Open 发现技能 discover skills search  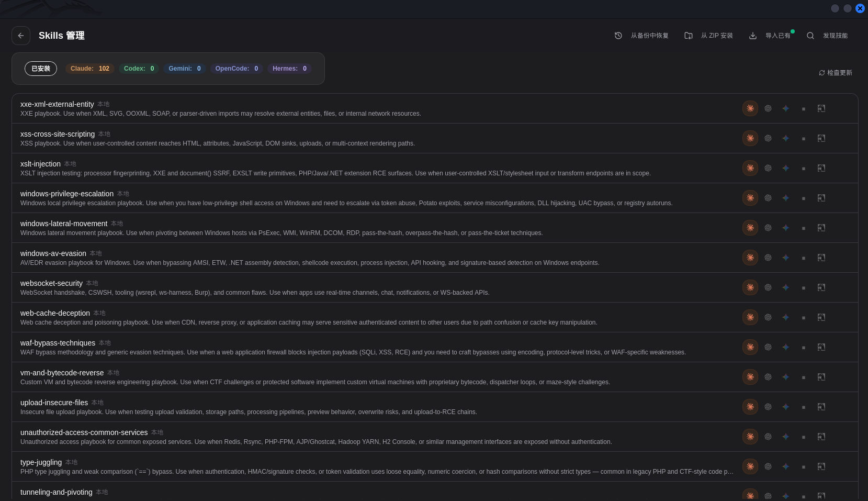pos(827,36)
